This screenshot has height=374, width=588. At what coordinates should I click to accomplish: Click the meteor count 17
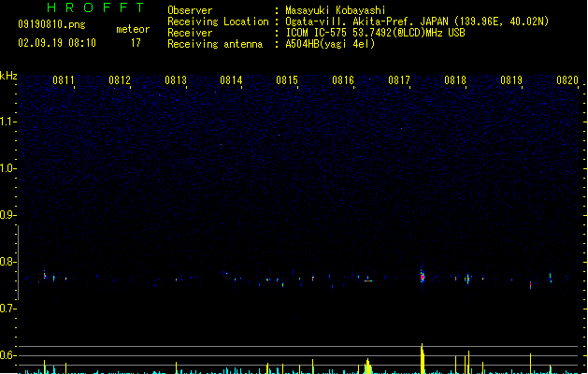click(x=136, y=43)
